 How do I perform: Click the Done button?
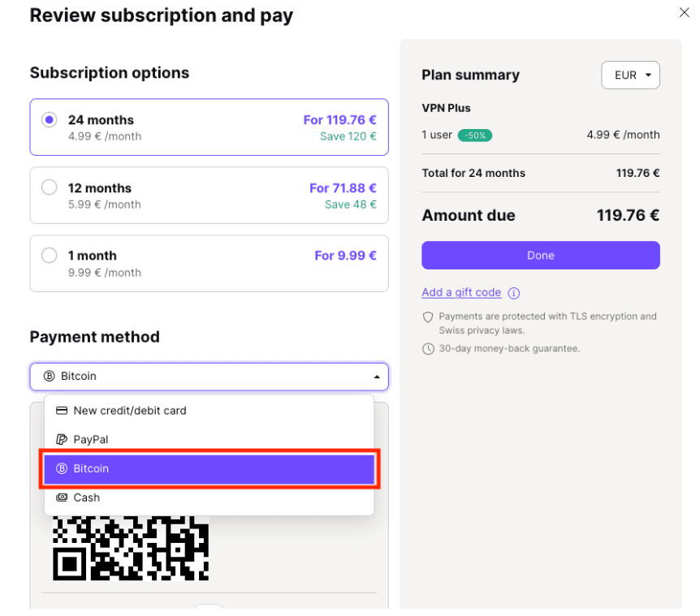[541, 255]
